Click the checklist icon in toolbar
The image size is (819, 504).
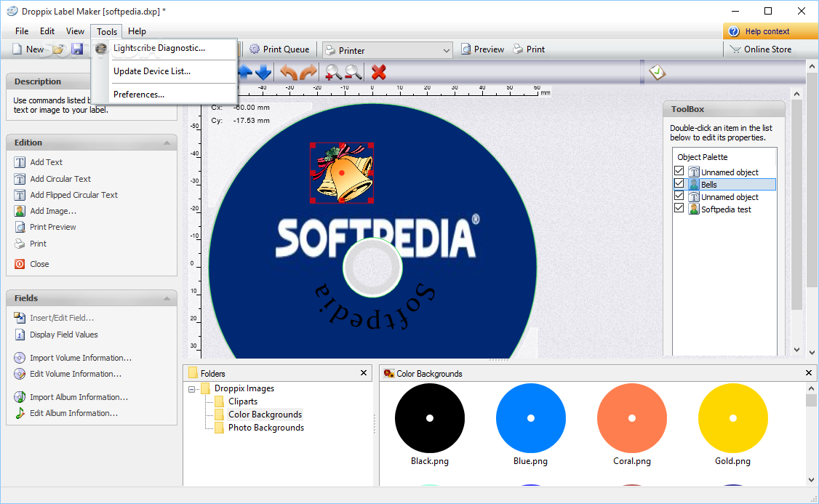tap(657, 72)
